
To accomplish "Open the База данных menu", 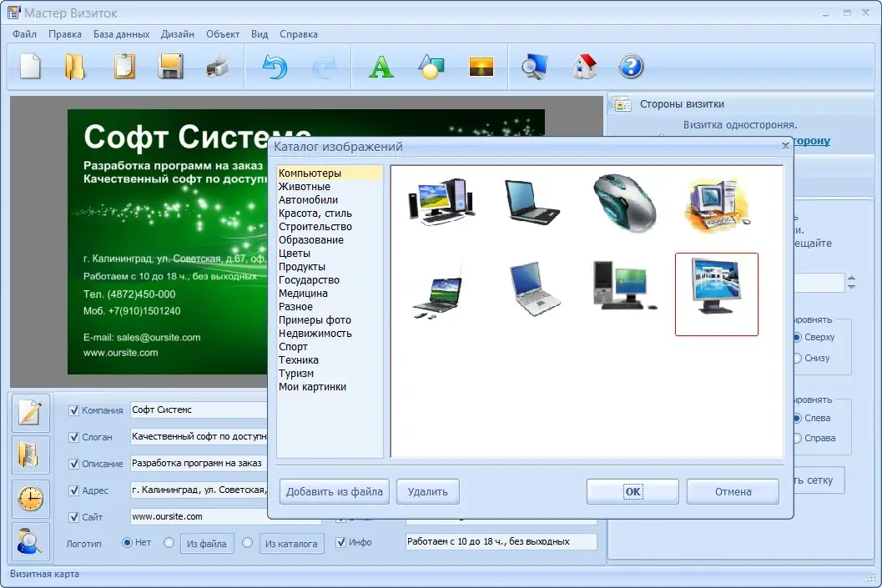I will (121, 34).
